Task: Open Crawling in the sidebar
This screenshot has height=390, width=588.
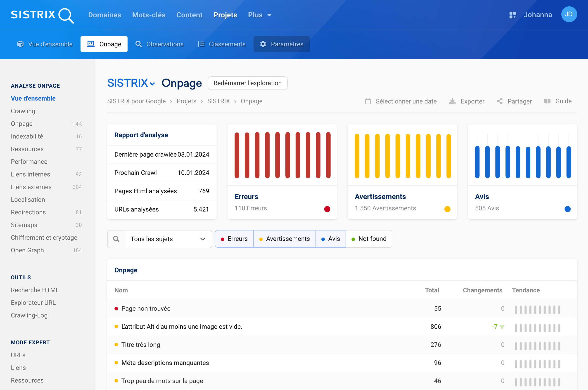Action: point(23,111)
